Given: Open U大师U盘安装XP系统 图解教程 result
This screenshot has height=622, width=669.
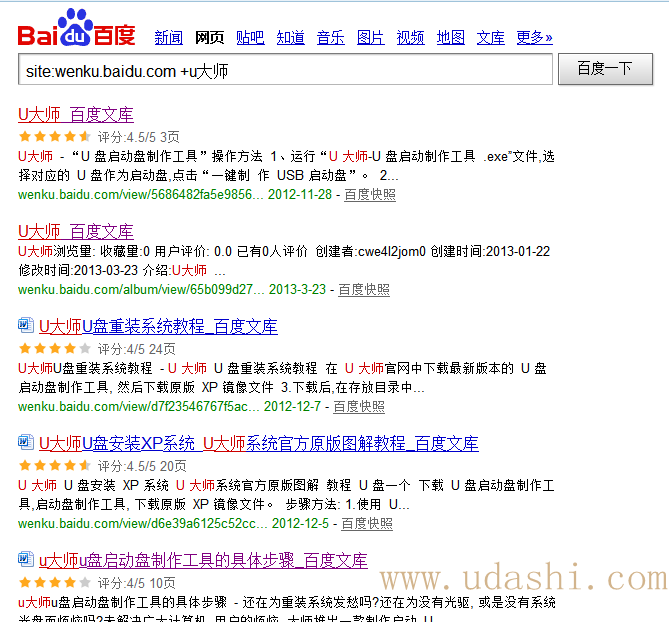Looking at the screenshot, I should tap(259, 444).
